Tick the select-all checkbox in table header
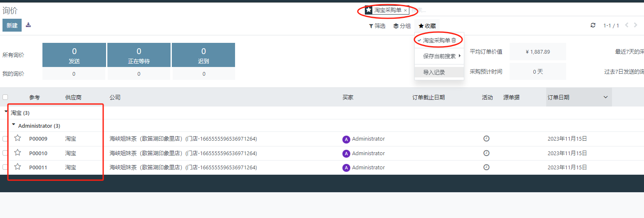 5,97
